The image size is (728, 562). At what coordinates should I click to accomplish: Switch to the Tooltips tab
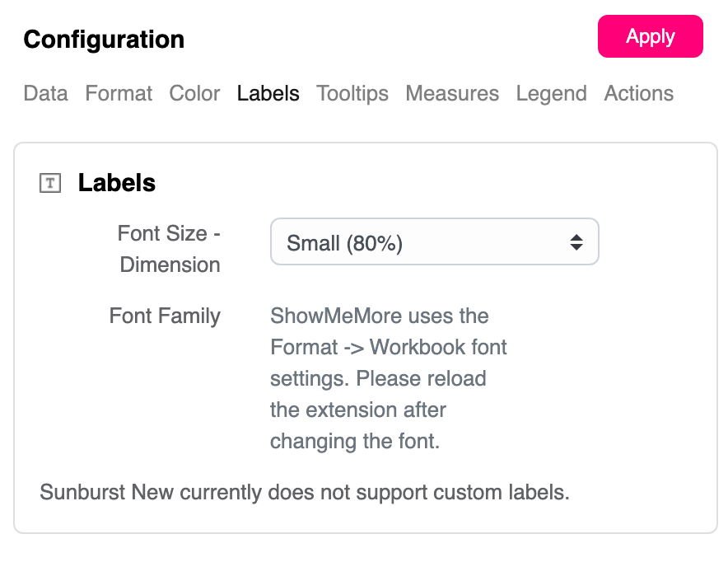(352, 93)
